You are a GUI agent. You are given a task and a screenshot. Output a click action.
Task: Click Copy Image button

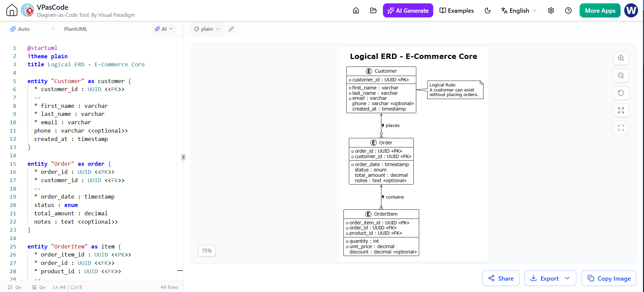click(609, 278)
